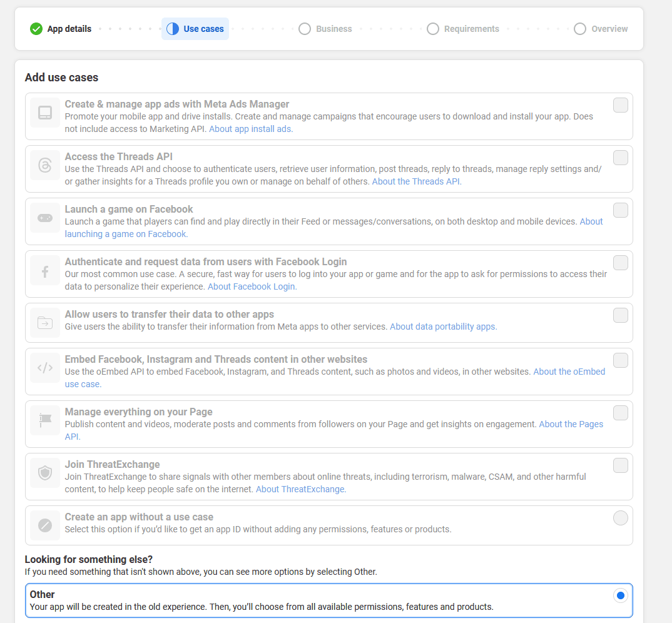Open the Business step
This screenshot has width=672, height=623.
coord(325,29)
